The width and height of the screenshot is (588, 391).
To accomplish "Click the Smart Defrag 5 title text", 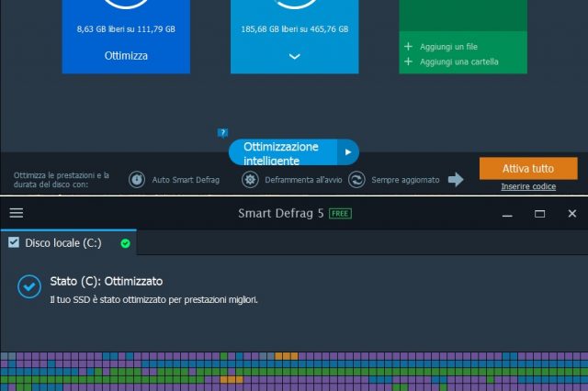I will click(x=281, y=213).
